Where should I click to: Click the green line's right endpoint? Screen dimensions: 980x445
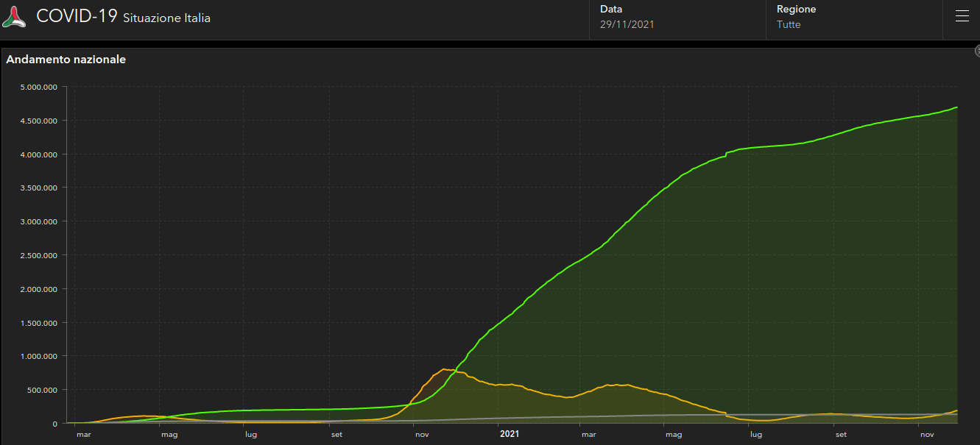956,107
